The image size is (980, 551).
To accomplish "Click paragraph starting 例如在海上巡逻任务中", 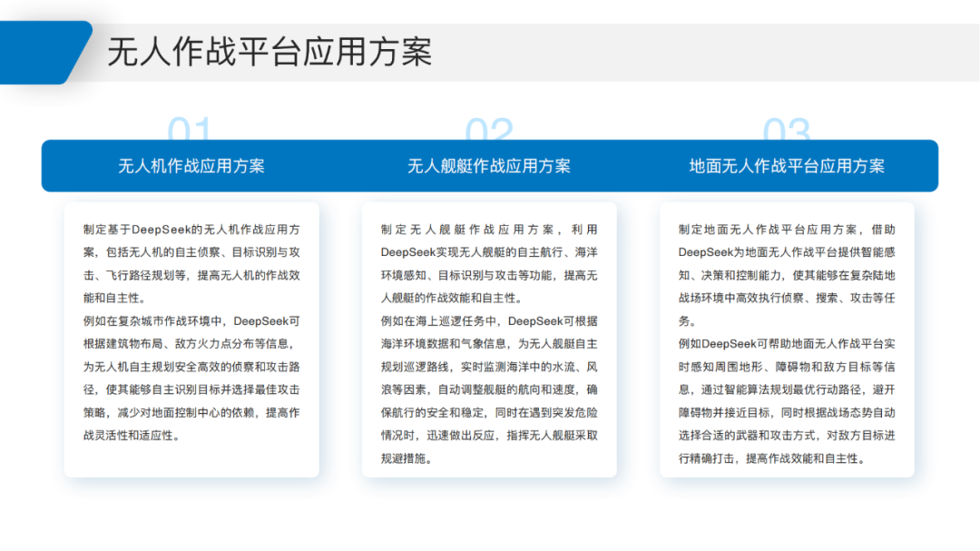I will [x=489, y=389].
